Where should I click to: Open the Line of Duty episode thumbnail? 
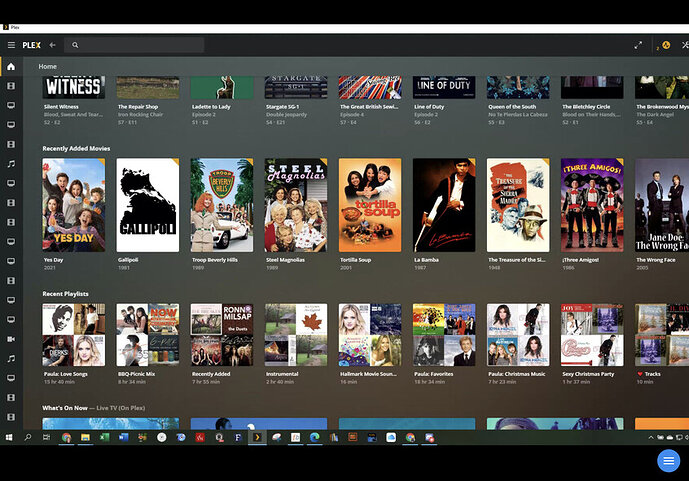click(x=444, y=87)
